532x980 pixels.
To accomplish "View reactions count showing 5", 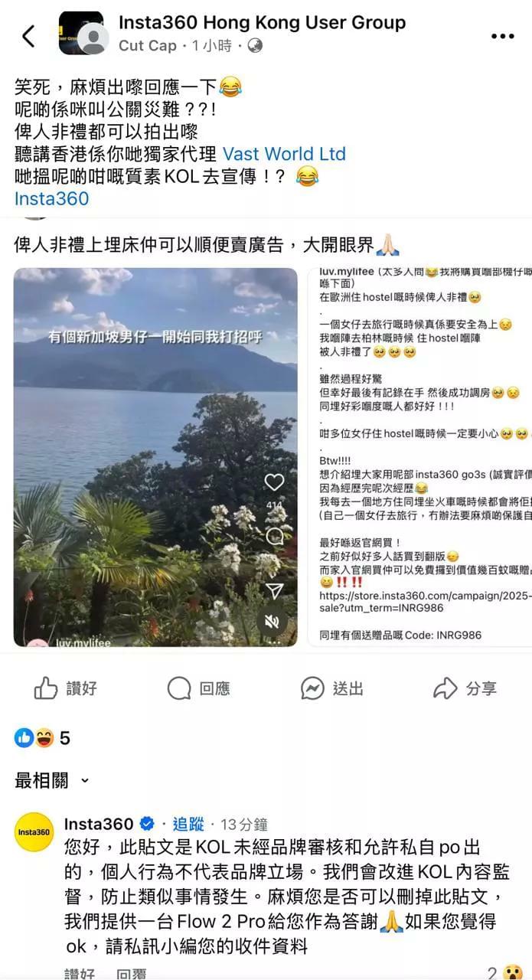I will [42, 738].
